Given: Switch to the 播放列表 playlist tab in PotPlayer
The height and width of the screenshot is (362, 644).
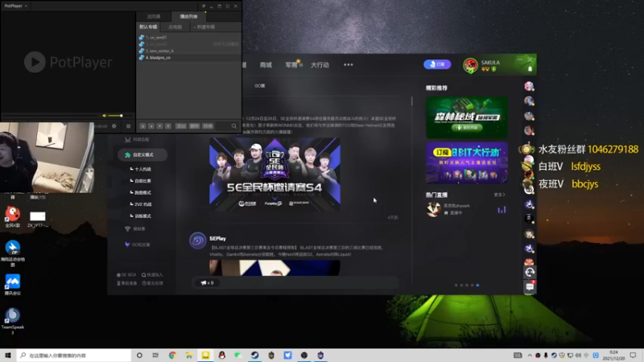Looking at the screenshot, I should (x=188, y=16).
